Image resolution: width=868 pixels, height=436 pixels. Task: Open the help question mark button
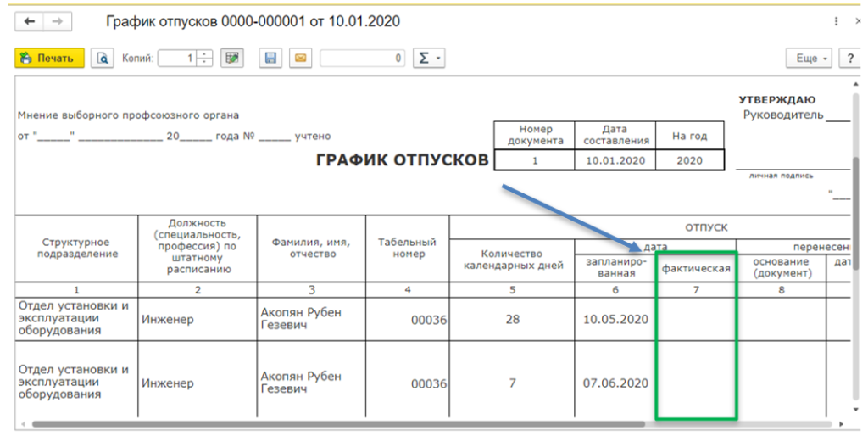click(x=849, y=59)
